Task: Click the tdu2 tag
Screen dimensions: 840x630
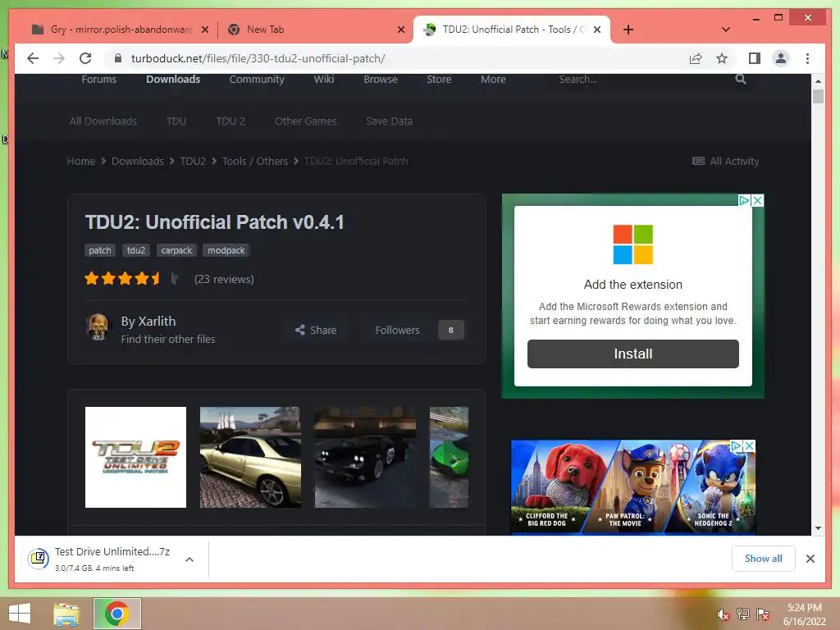Action: coord(136,250)
